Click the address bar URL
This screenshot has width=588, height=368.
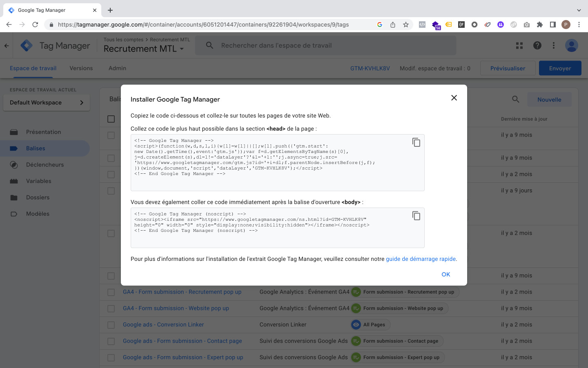click(x=203, y=25)
